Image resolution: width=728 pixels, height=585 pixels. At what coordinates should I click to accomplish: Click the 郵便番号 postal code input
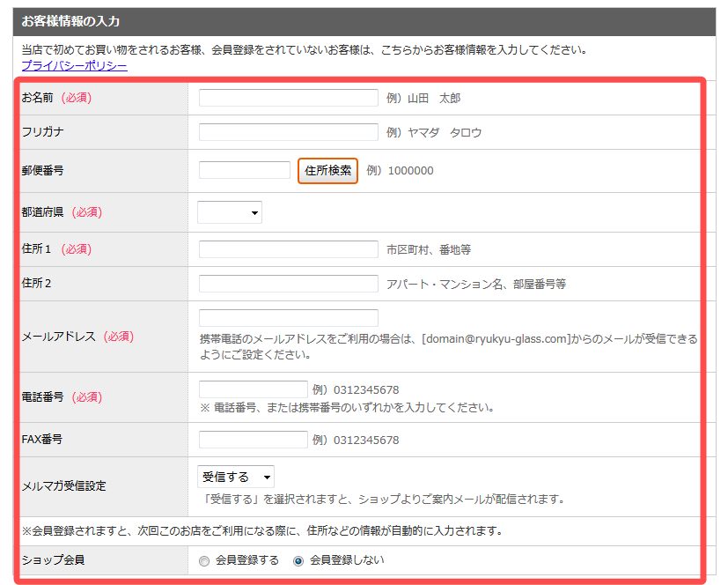click(x=244, y=170)
